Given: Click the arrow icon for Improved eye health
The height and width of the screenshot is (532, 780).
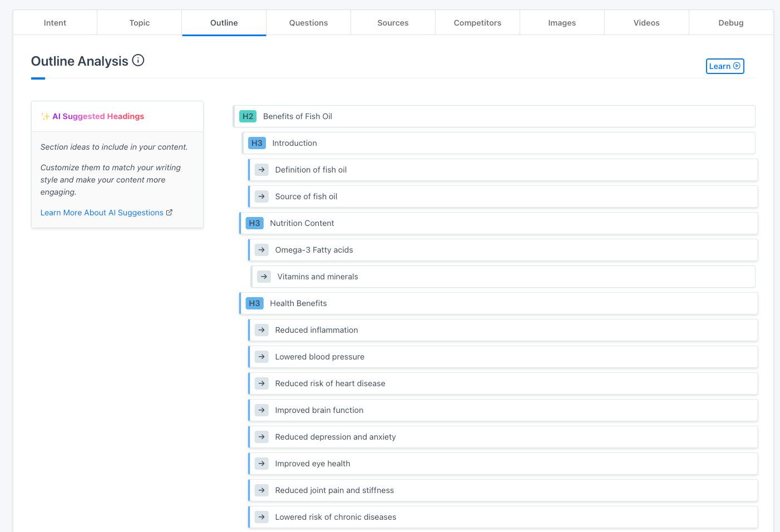Looking at the screenshot, I should 261,464.
